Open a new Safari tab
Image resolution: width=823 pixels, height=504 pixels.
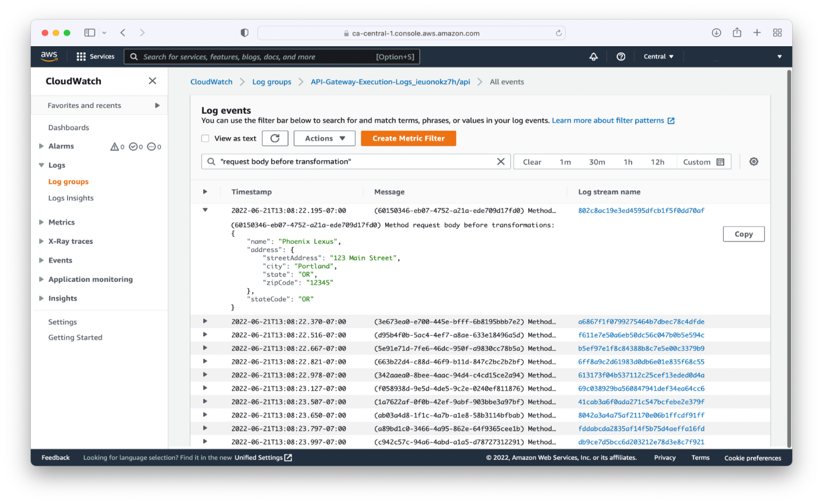coord(757,32)
